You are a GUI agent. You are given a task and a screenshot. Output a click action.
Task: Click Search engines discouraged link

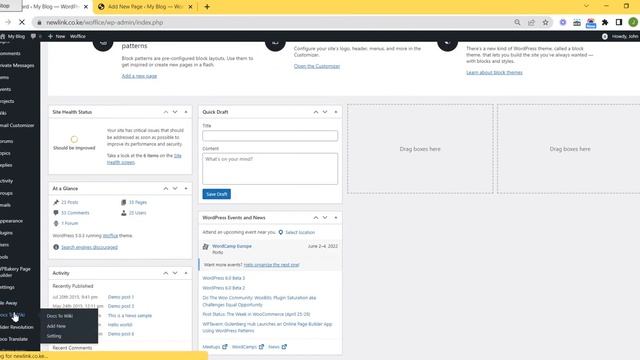click(x=89, y=247)
